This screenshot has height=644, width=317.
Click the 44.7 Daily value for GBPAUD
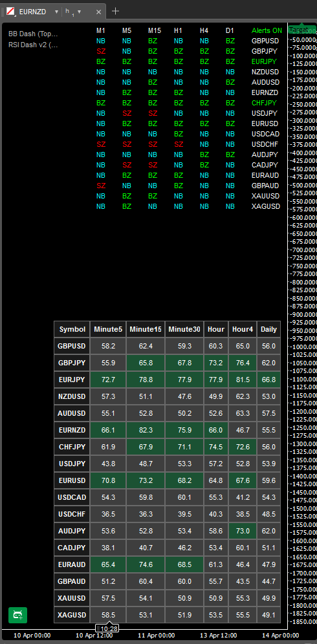coord(269,581)
